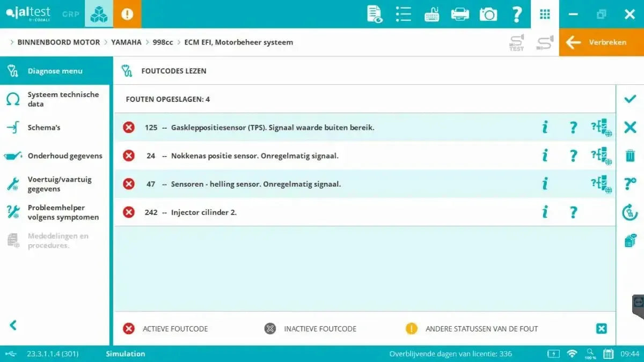Open the on-screen keyboard icon

(431, 14)
